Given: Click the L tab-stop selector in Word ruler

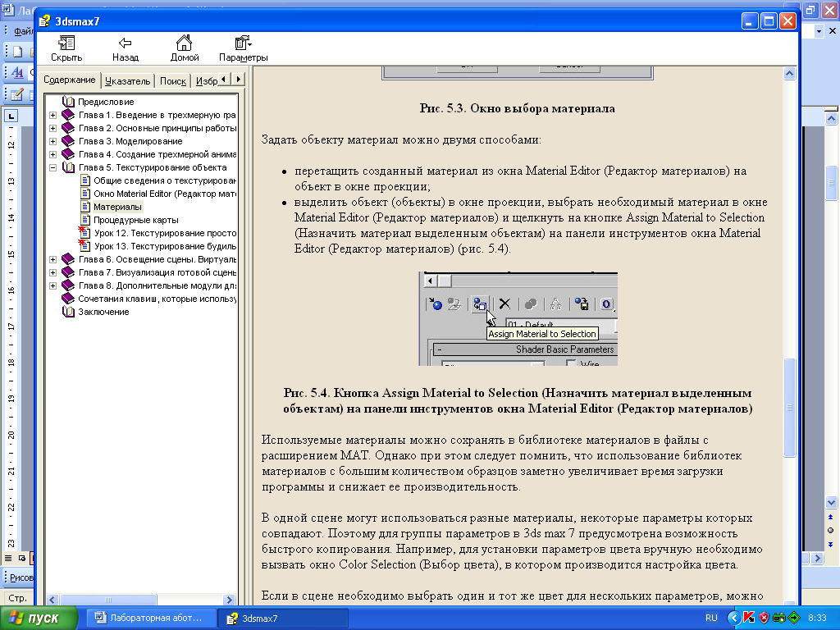Looking at the screenshot, I should 11,116.
